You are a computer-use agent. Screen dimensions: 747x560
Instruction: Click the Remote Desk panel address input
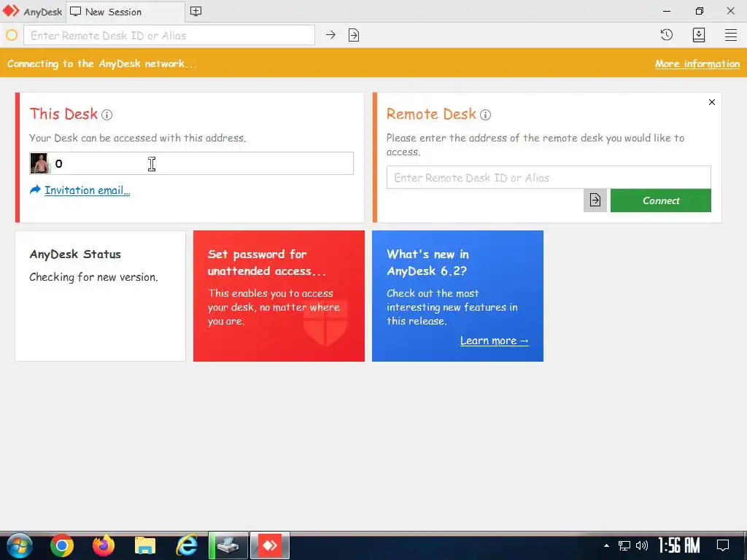click(549, 178)
